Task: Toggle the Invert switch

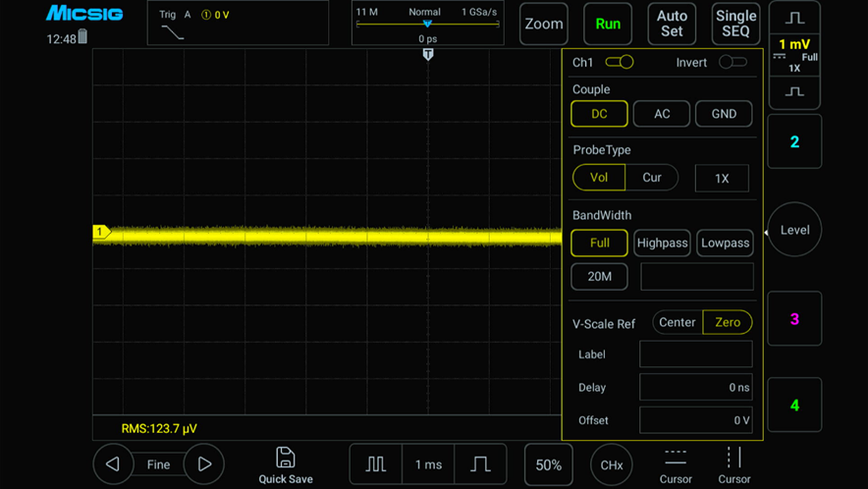Action: pos(732,63)
